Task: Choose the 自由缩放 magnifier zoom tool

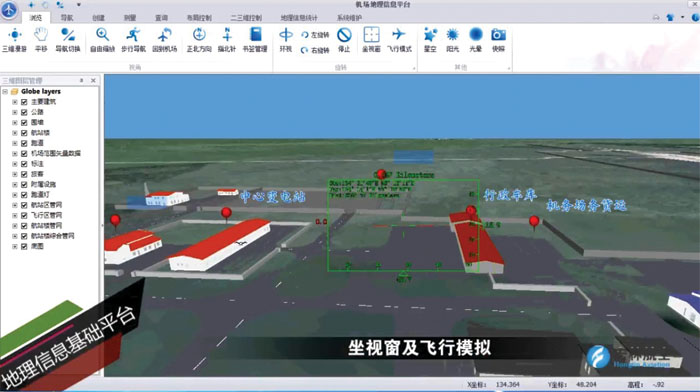Action: (102, 40)
